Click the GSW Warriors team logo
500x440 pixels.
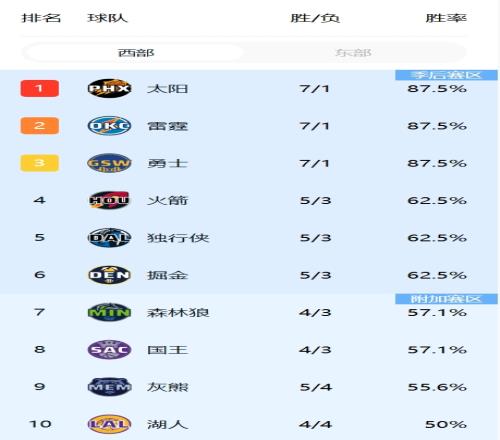(x=109, y=163)
